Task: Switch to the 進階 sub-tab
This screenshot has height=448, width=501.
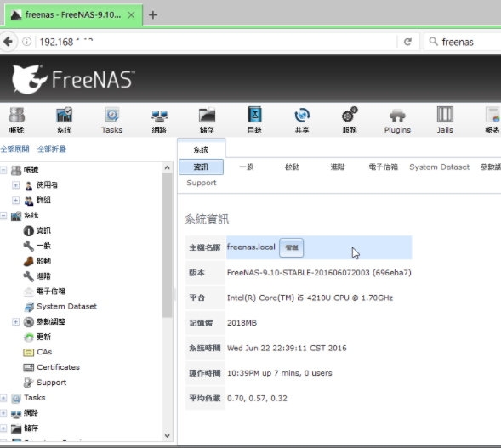Action: (338, 167)
